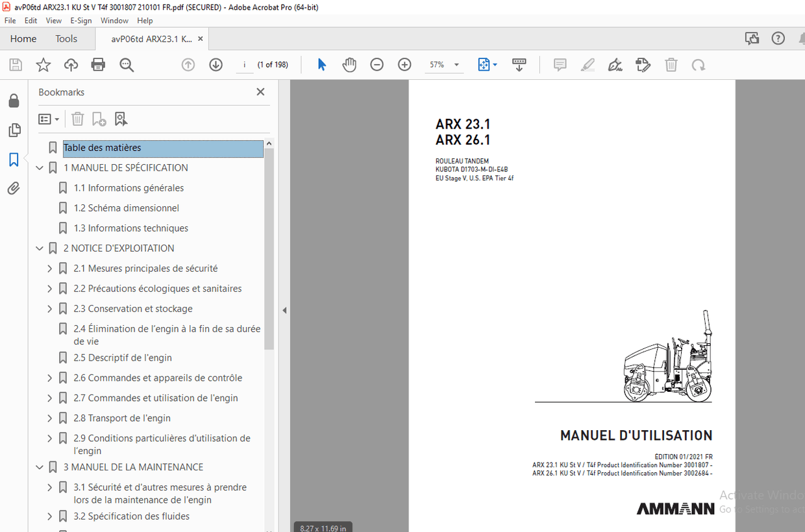Viewport: 805px width, 532px height.
Task: Click the page number input field
Action: 244,64
